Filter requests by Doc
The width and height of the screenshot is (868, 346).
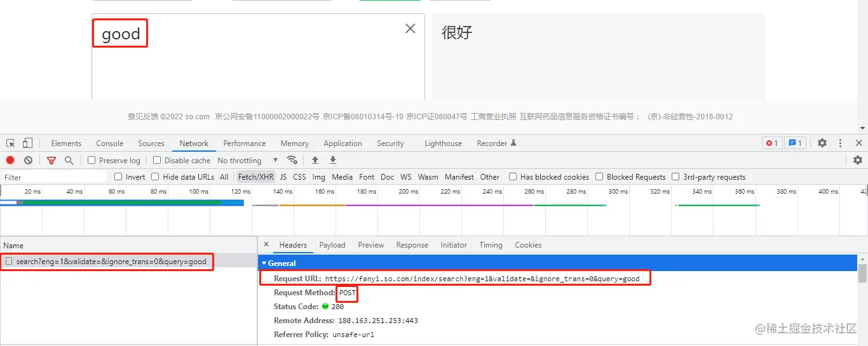(388, 177)
